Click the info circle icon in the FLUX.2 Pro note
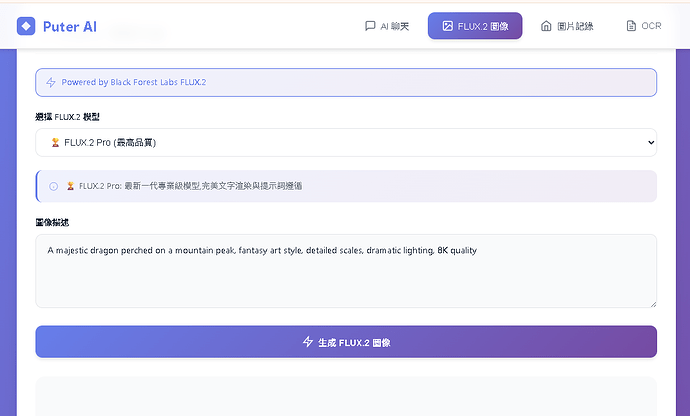This screenshot has height=416, width=690. [x=54, y=186]
